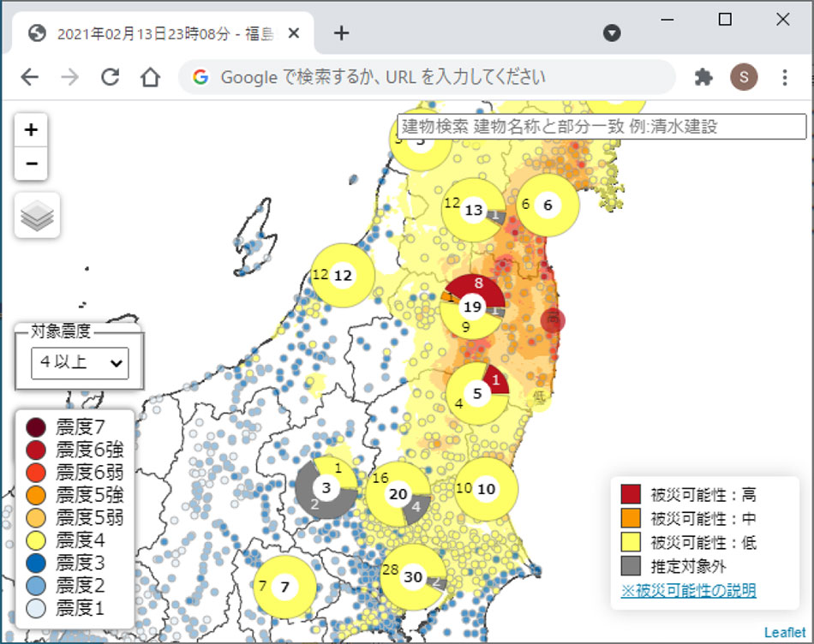
Task: Click the profile avatar with the S
Action: point(744,77)
